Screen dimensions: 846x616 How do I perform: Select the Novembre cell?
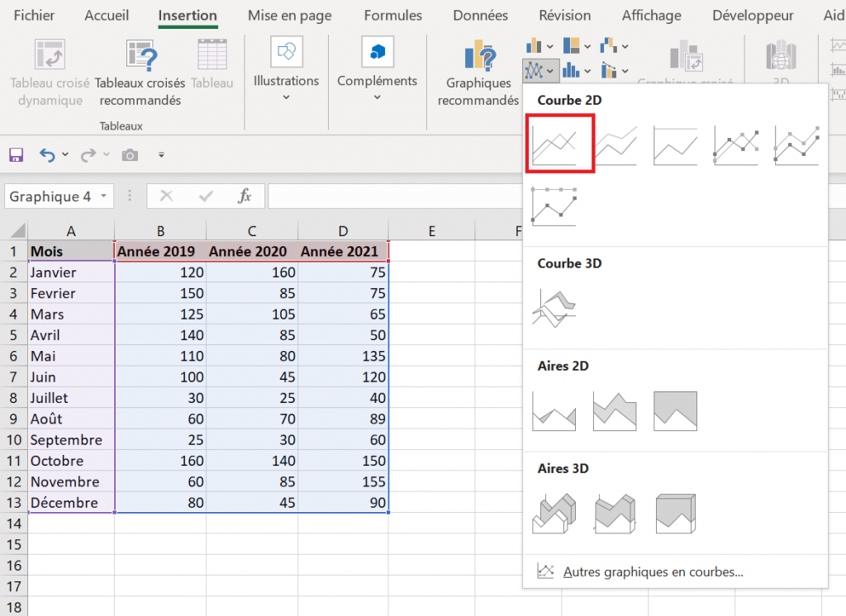pyautogui.click(x=71, y=481)
